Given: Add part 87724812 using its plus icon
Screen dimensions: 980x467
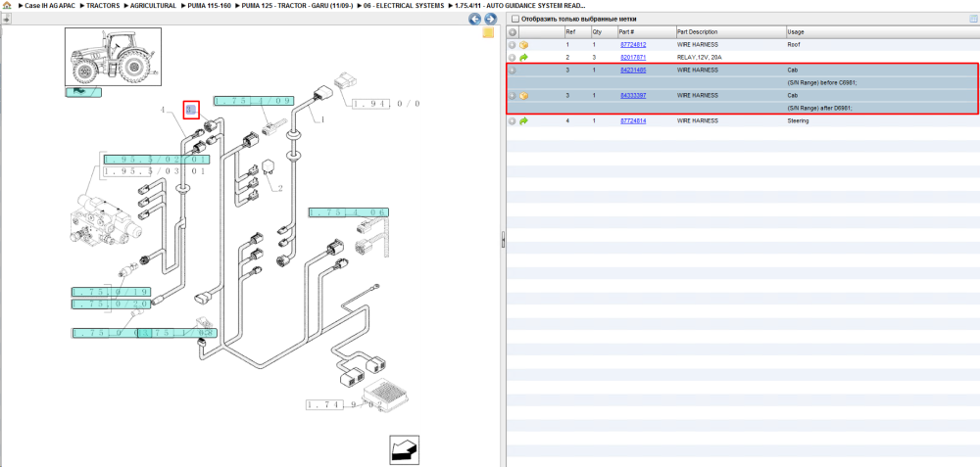Looking at the screenshot, I should point(512,45).
